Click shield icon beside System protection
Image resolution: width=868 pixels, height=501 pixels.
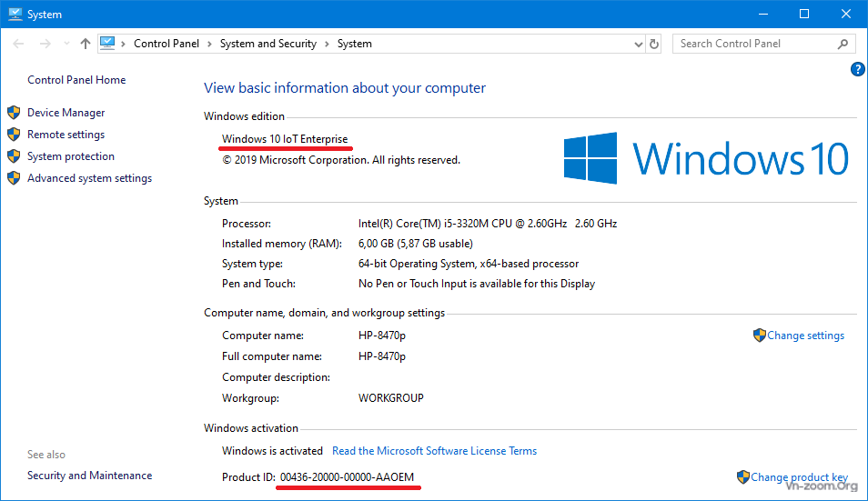[14, 156]
